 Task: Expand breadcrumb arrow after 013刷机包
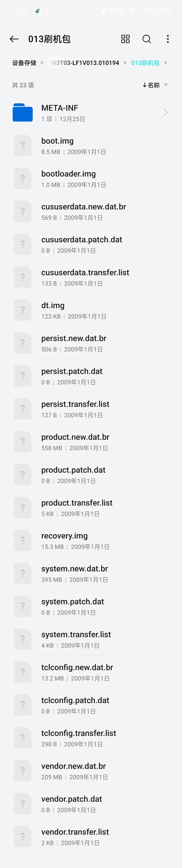click(x=166, y=63)
